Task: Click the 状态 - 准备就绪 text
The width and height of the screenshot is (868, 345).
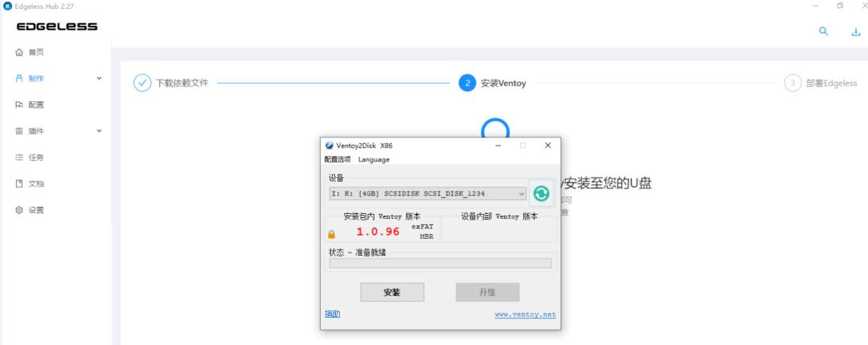Action: [x=358, y=253]
